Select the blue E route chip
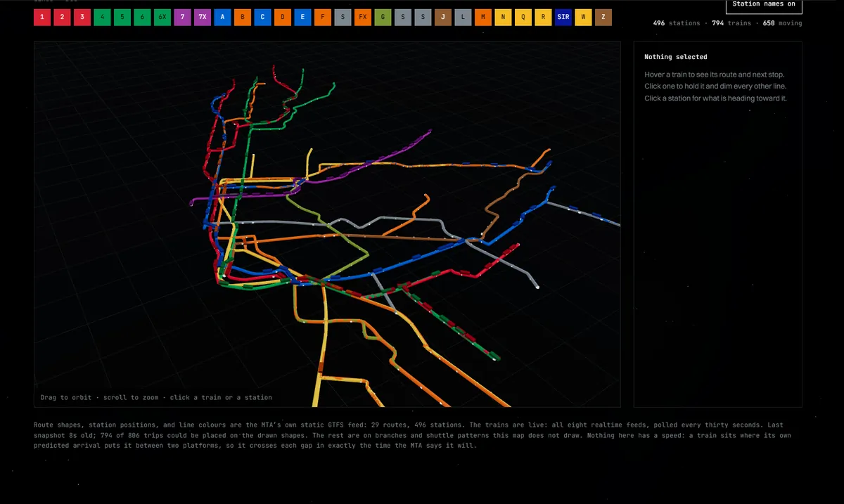This screenshot has height=504, width=844. (302, 18)
